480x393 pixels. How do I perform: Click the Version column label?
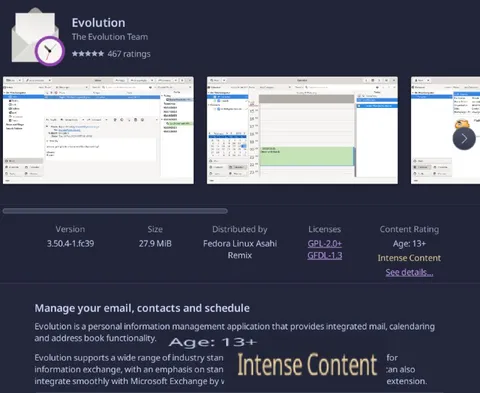(x=70, y=229)
